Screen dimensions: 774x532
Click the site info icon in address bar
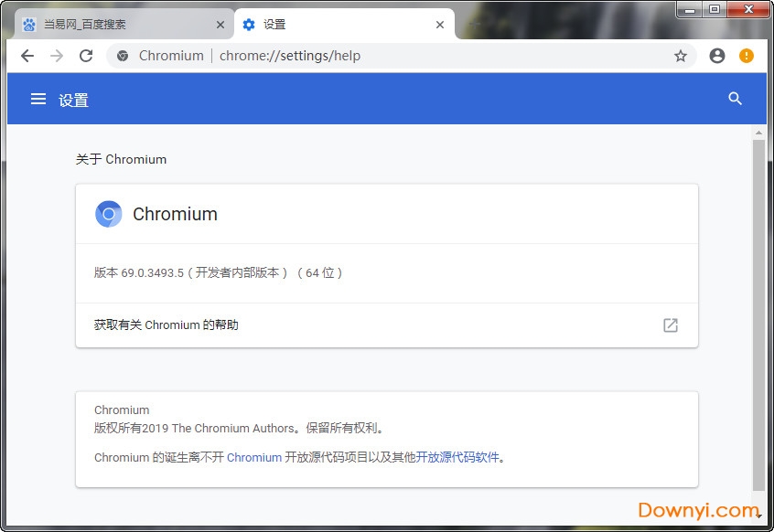click(123, 56)
